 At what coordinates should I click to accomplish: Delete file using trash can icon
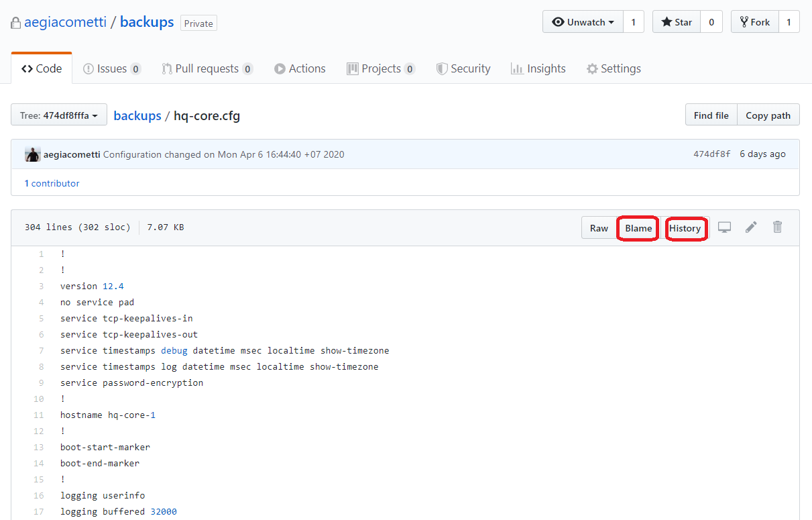click(x=777, y=227)
